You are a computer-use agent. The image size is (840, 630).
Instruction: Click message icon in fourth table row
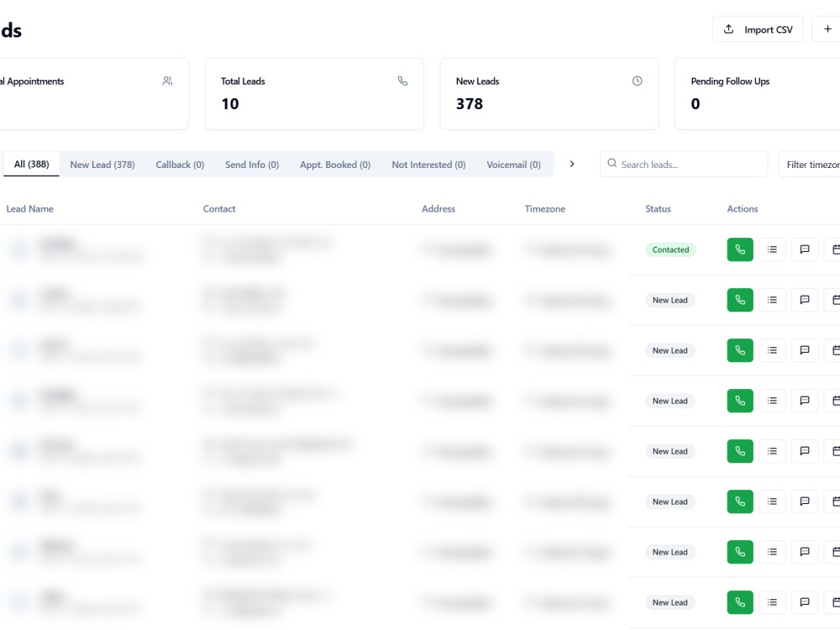[x=805, y=401]
